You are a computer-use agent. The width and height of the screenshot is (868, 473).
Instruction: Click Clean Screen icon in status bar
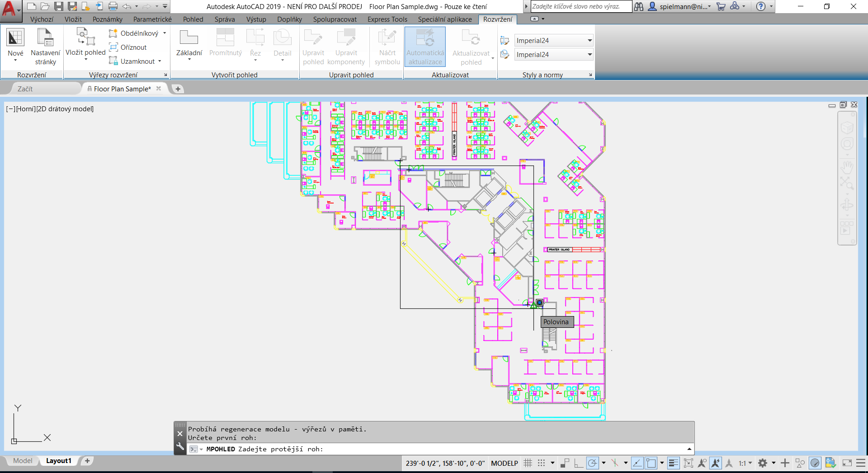click(847, 463)
